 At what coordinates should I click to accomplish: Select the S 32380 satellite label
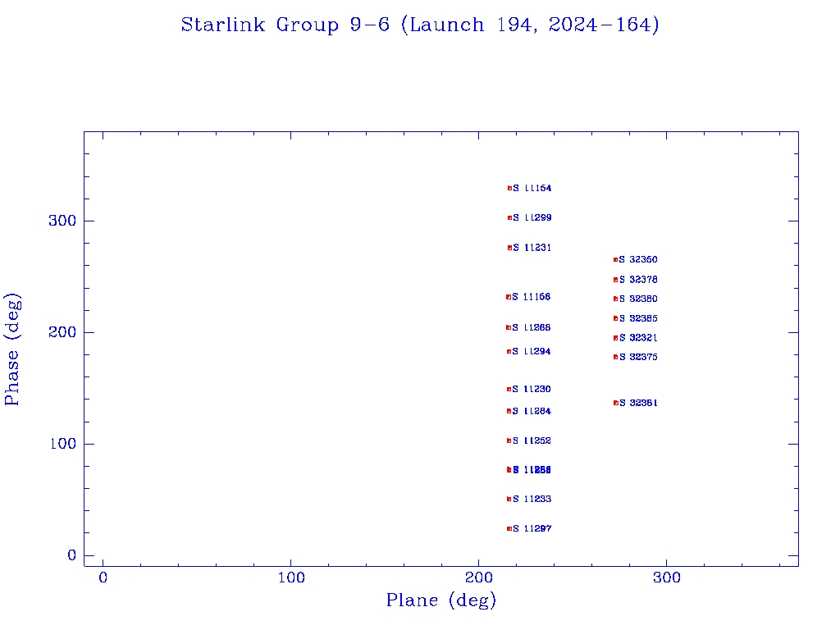pyautogui.click(x=638, y=299)
